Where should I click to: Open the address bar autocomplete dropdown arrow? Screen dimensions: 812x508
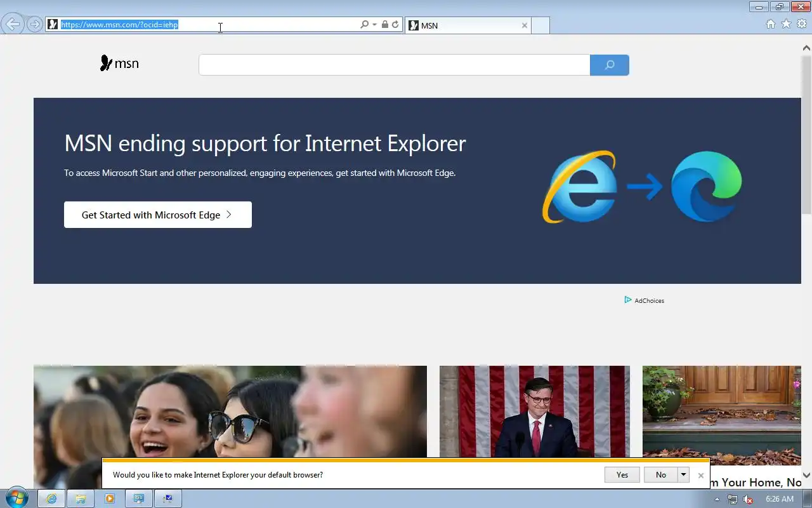tap(374, 25)
